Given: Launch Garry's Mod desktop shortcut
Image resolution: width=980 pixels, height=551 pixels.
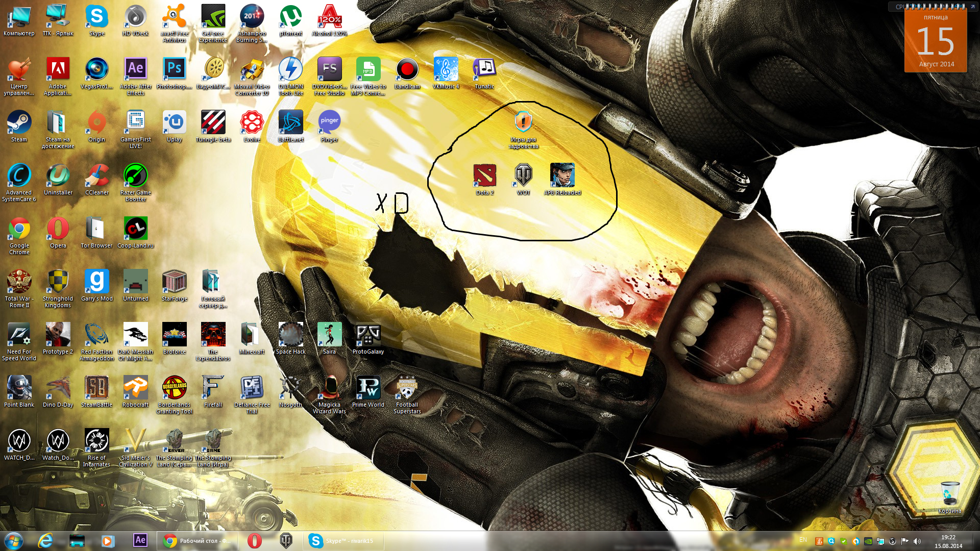Looking at the screenshot, I should (96, 285).
